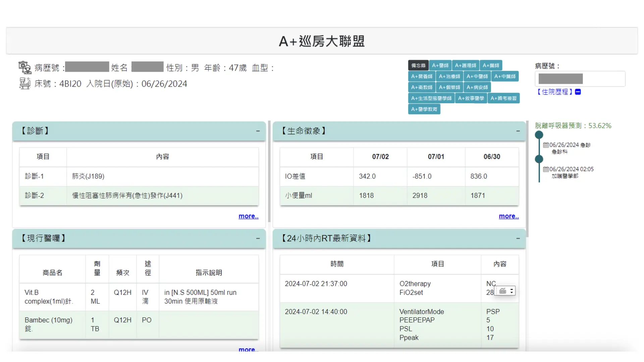
Task: Collapse the 【現行醫囑】 panel
Action: tap(258, 238)
